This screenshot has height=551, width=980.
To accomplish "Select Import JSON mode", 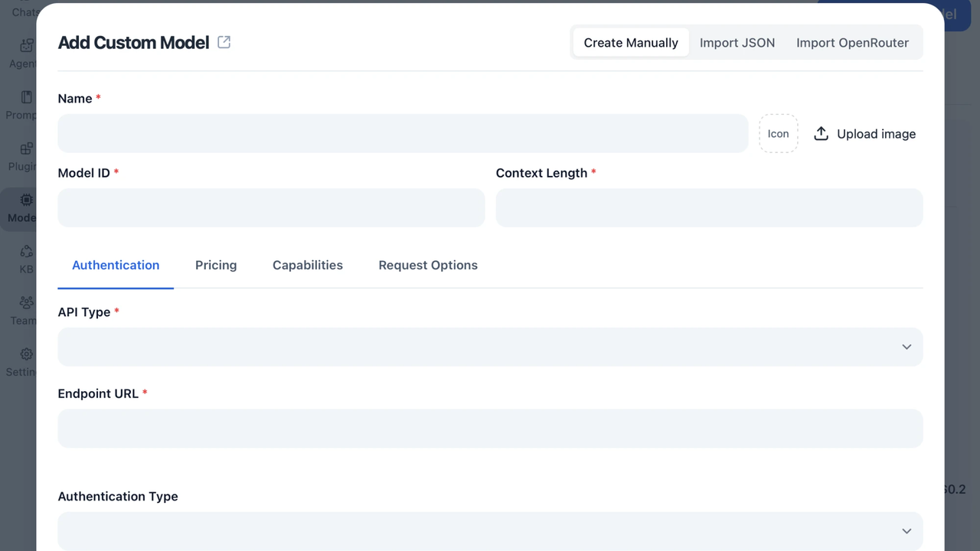I will (737, 43).
